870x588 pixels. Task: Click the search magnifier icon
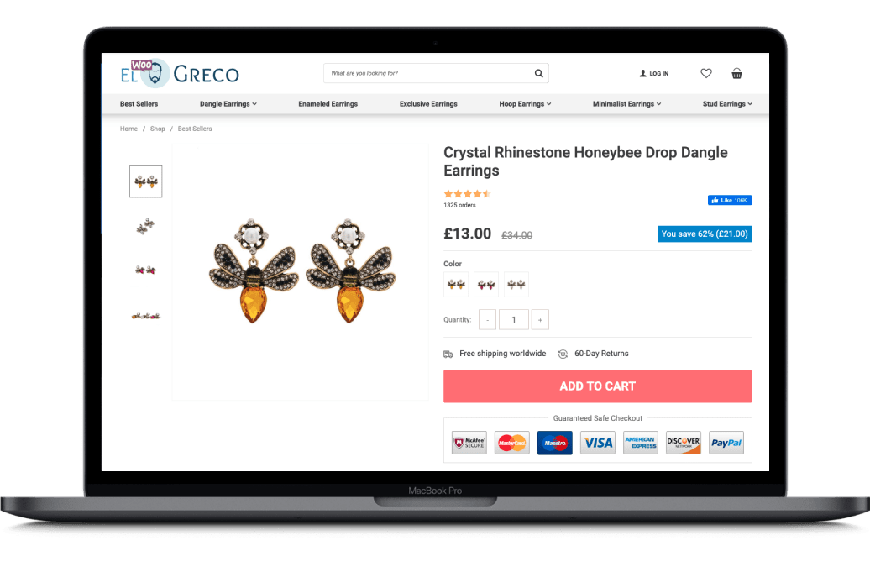click(538, 73)
